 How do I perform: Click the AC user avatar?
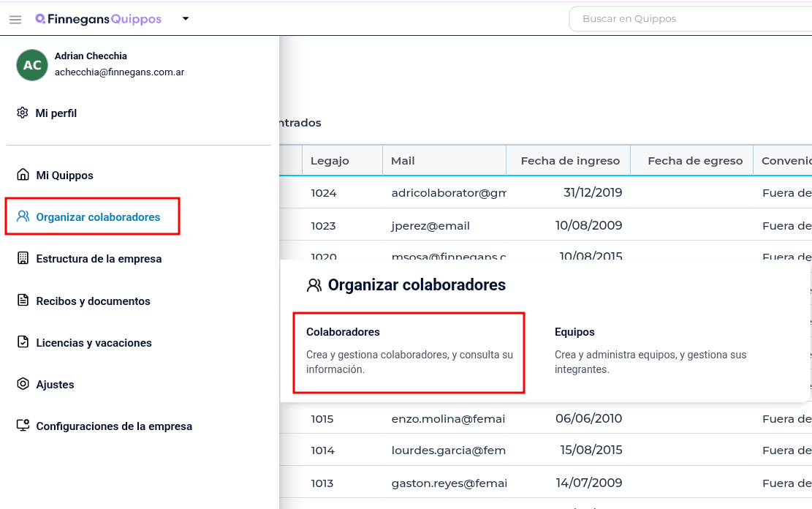coord(32,65)
